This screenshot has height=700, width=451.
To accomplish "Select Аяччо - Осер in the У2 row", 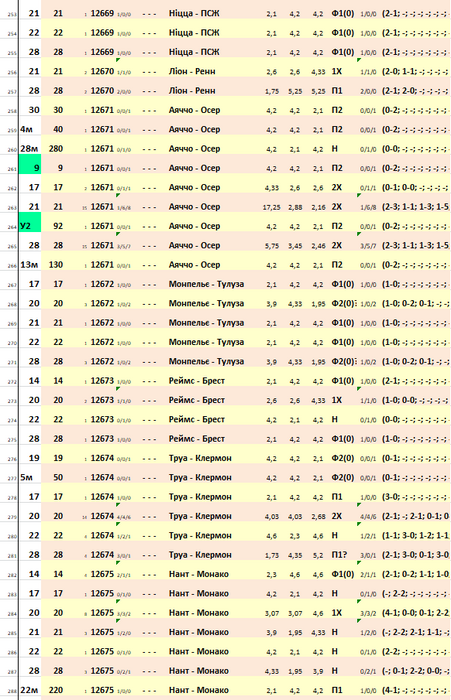I will (194, 226).
